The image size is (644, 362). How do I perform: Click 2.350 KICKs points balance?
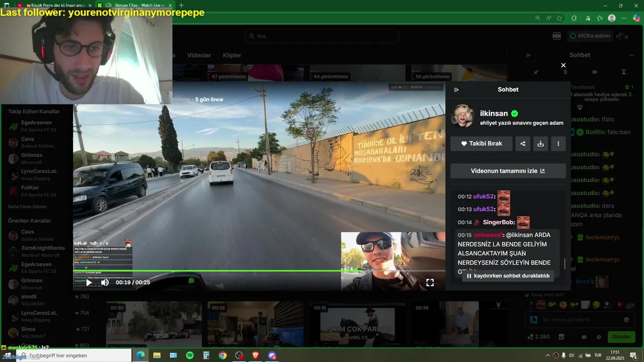click(x=538, y=337)
